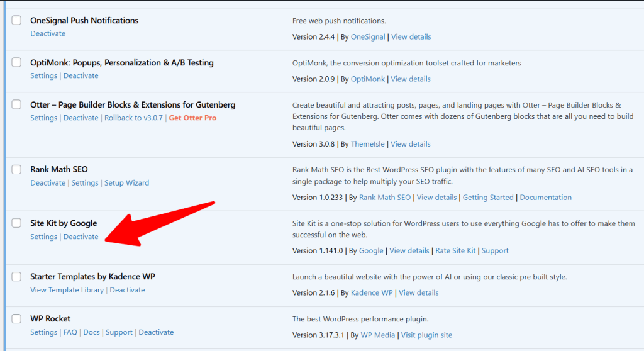Click the Version 3.17.3.1 text
Screen dimensions: 644x351
pyautogui.click(x=318, y=335)
